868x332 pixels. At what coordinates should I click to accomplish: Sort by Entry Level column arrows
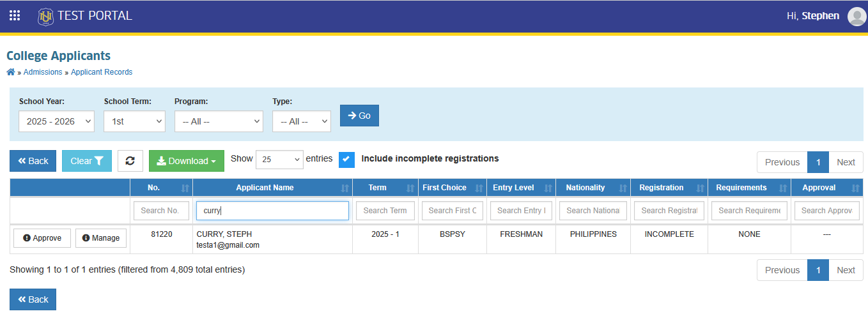tap(548, 188)
